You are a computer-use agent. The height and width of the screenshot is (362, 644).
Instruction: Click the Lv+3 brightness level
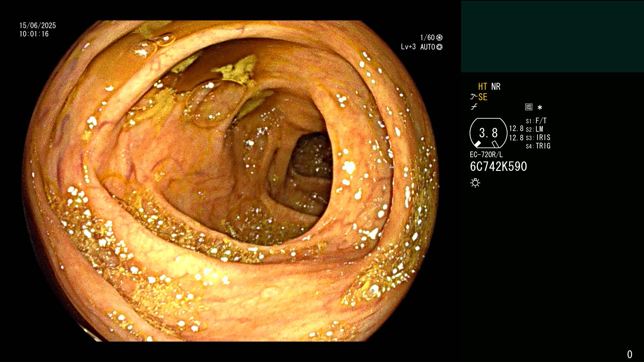click(408, 47)
